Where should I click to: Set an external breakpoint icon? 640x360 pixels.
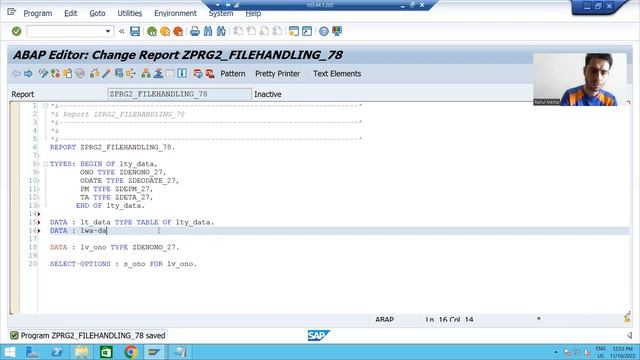tap(210, 73)
